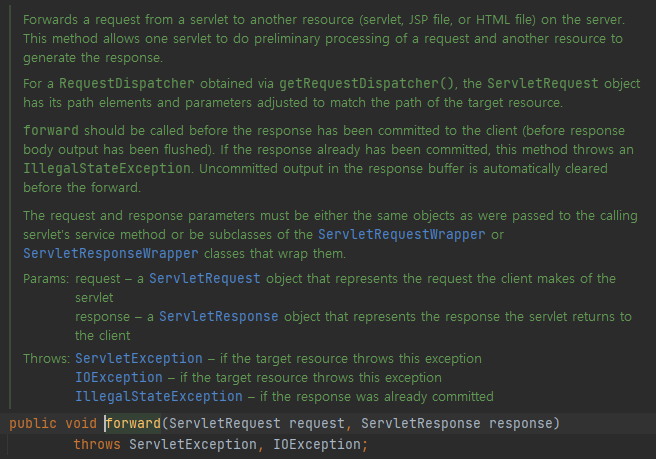Click the IllegalStateException code term in paragraph
Viewport: 656px width, 459px height.
click(x=107, y=168)
